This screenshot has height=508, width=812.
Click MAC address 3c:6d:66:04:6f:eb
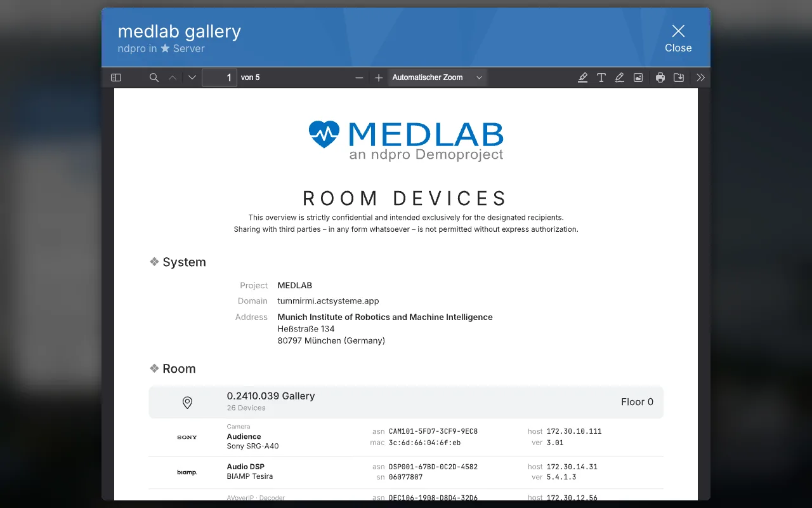(x=425, y=443)
